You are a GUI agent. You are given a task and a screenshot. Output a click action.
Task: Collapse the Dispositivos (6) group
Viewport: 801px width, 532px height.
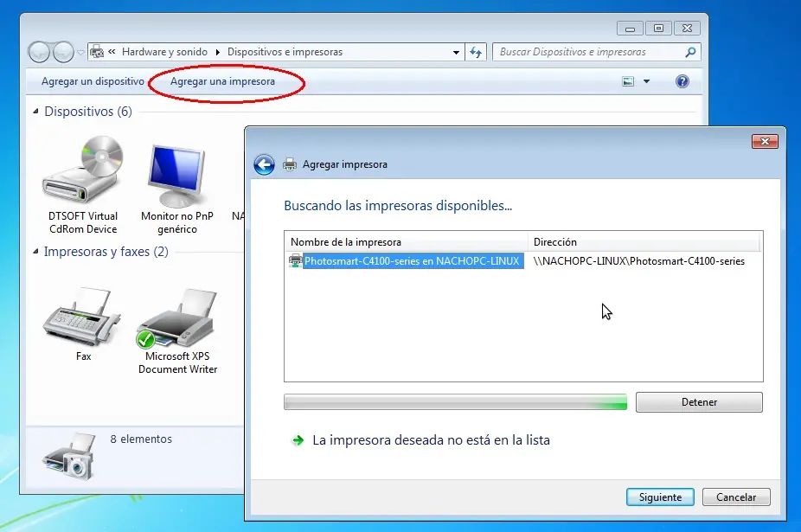coord(35,112)
